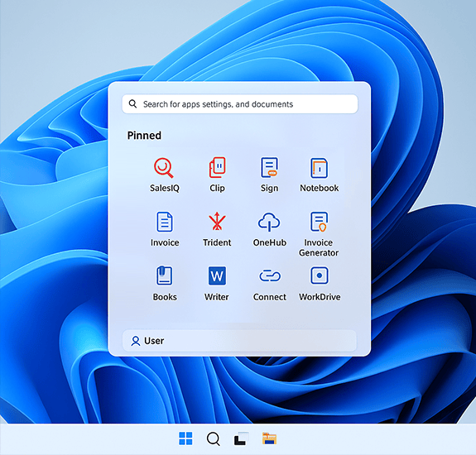
Task: Open Task View in the taskbar
Action: click(x=241, y=438)
